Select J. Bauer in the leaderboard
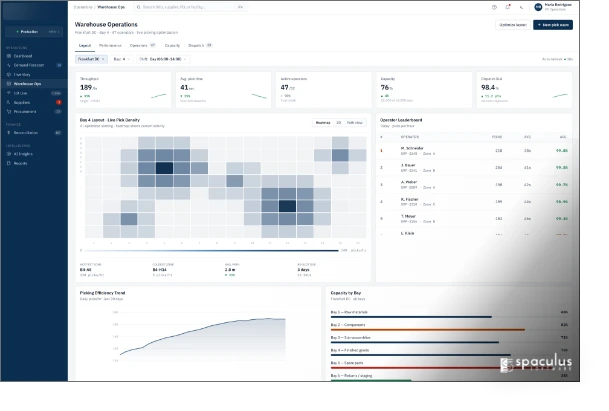This screenshot has width=609, height=411. tap(473, 168)
